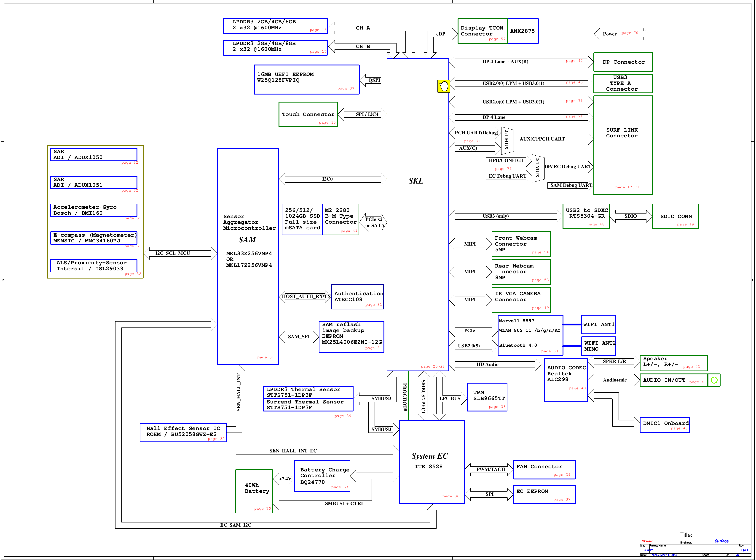Click the Speaker L+/-, R+/- block
Viewport: 756px width, 560px height.
coord(674,363)
